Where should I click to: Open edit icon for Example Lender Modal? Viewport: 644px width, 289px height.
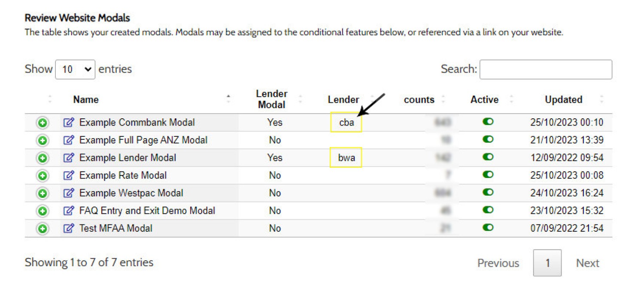(69, 158)
